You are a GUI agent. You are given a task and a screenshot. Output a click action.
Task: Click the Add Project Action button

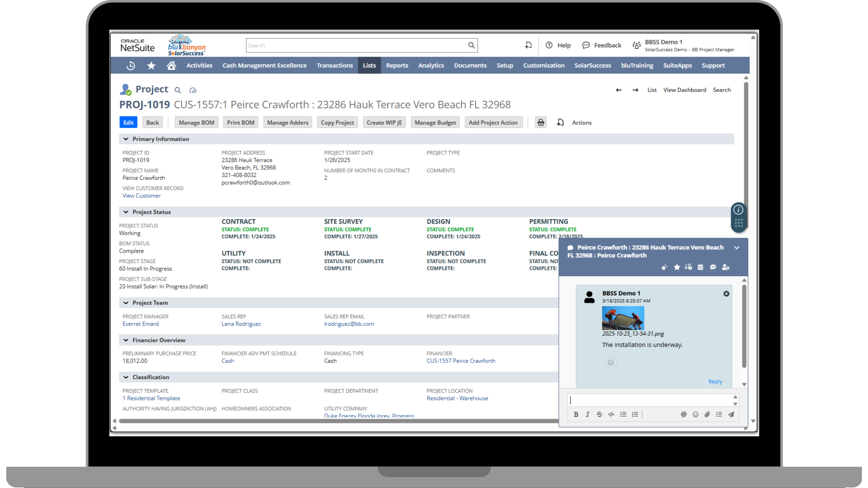pos(493,122)
